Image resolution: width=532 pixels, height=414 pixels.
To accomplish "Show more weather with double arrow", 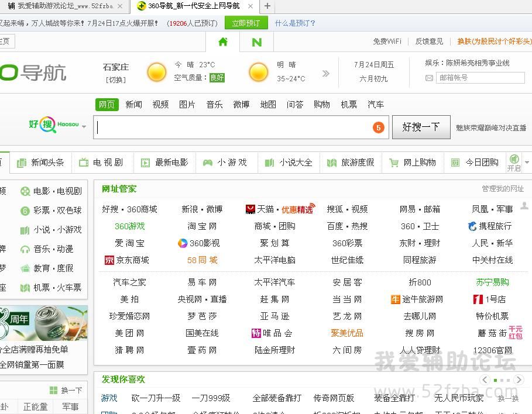I will click(326, 74).
